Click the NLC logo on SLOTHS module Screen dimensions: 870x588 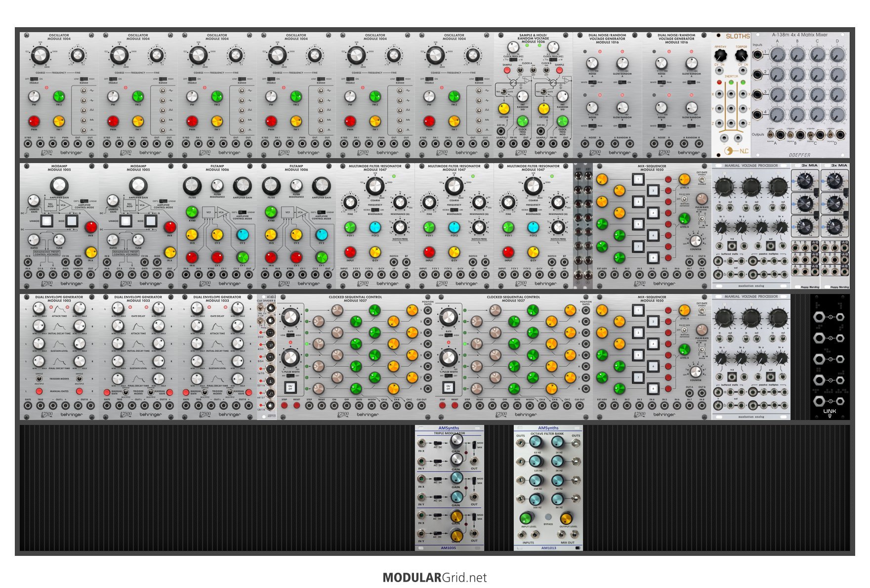click(x=736, y=151)
